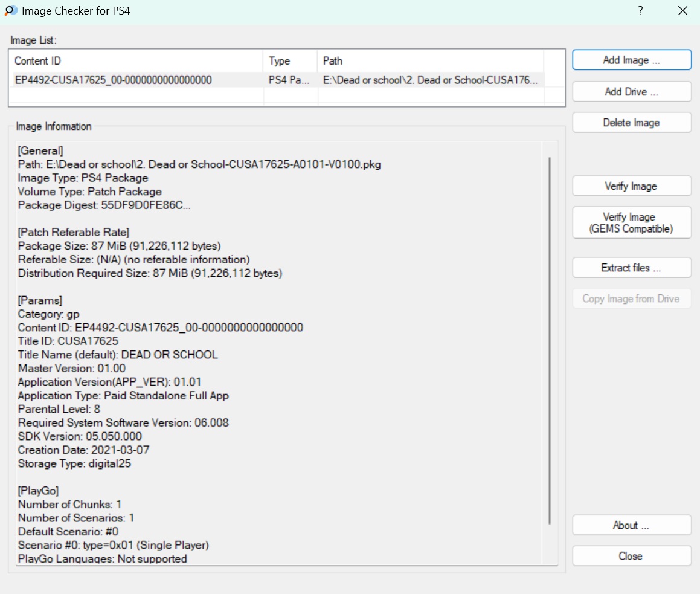Viewport: 700px width, 594px height.
Task: Close the window using title bar X
Action: coord(682,11)
